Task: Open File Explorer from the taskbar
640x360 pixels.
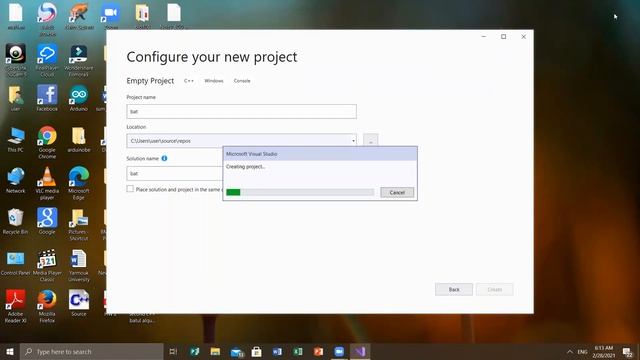Action: click(215, 351)
